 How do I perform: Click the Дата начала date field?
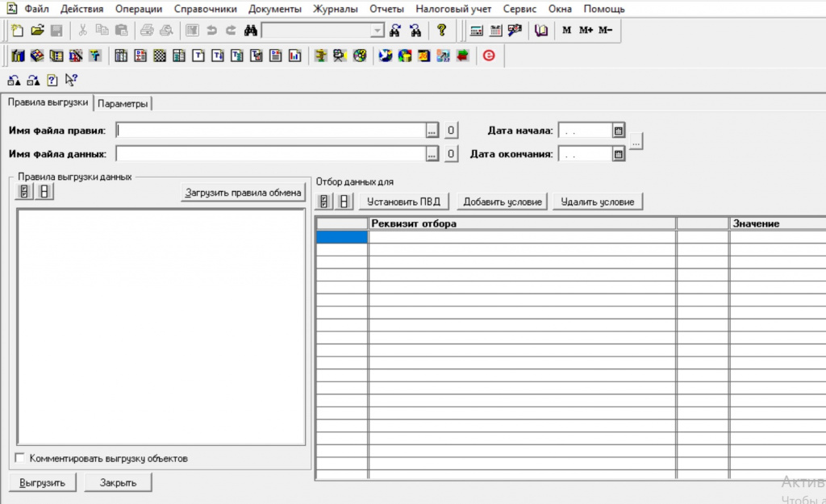click(x=586, y=130)
